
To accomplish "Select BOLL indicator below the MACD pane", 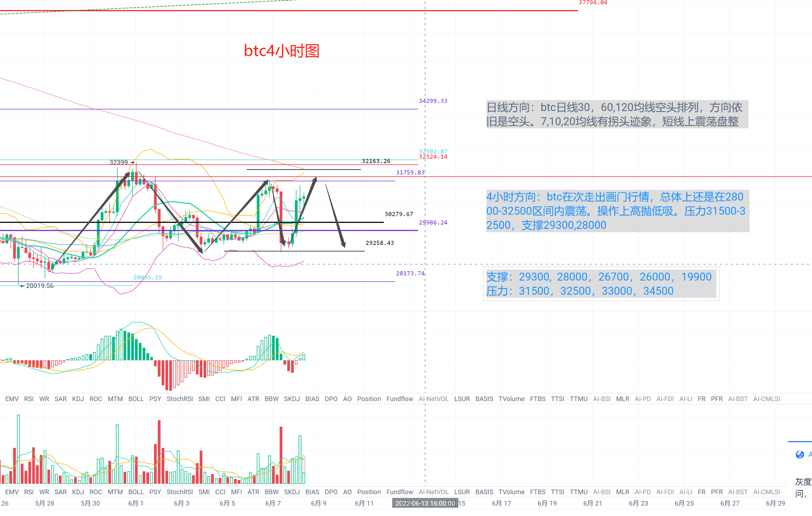I will 136,399.
